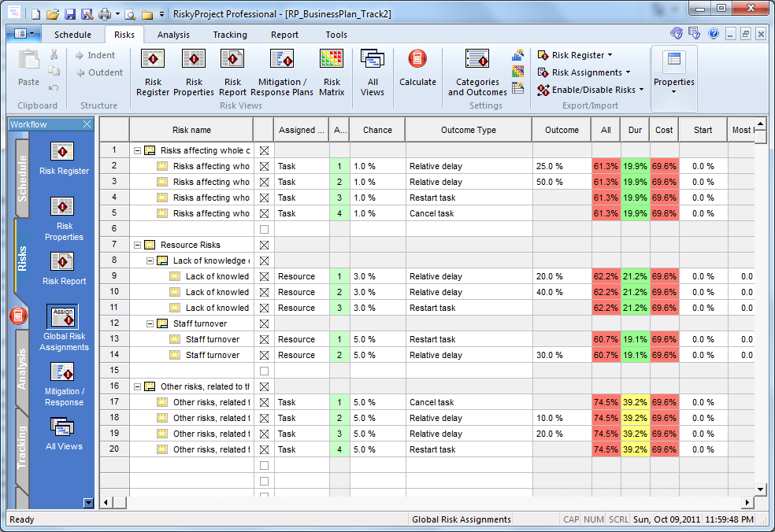This screenshot has width=775, height=532.
Task: Open the Tools ribbon tab
Action: [336, 34]
